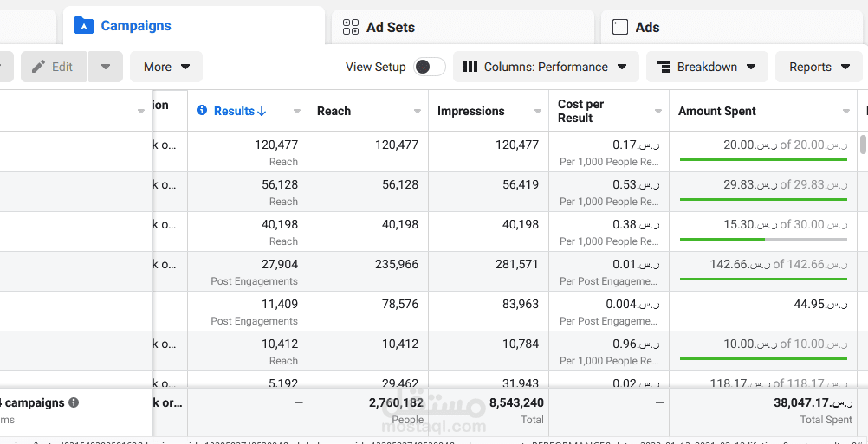
Task: Click the Ads window icon
Action: click(620, 27)
